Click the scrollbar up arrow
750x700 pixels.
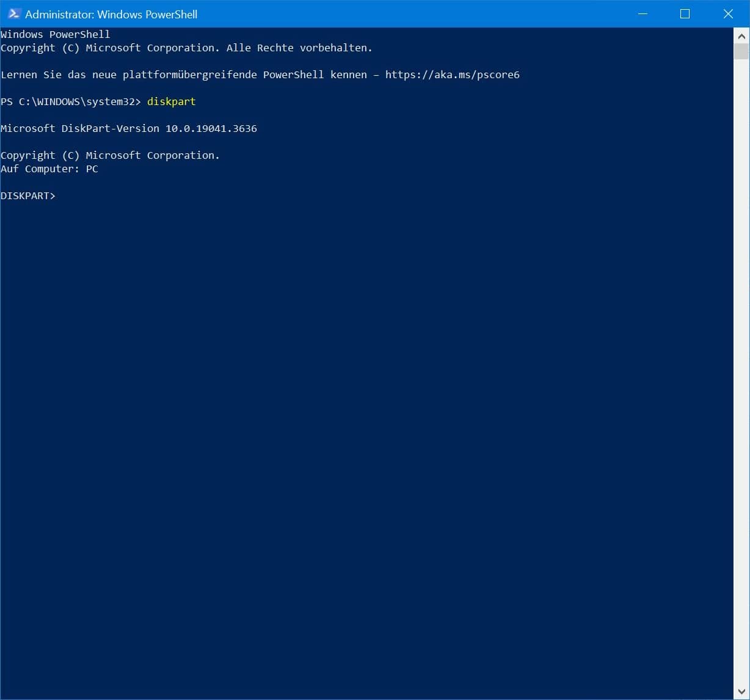pyautogui.click(x=741, y=36)
